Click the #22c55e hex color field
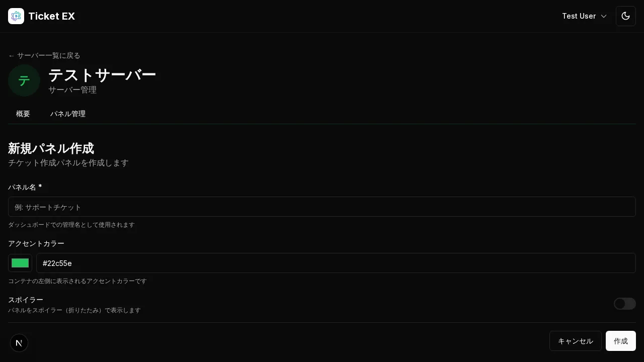This screenshot has height=362, width=644. tap(336, 263)
